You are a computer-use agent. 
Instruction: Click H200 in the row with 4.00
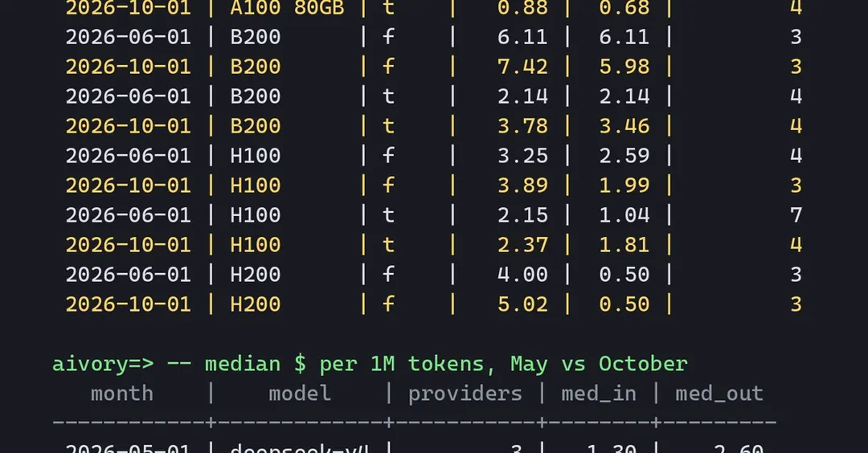pos(256,275)
